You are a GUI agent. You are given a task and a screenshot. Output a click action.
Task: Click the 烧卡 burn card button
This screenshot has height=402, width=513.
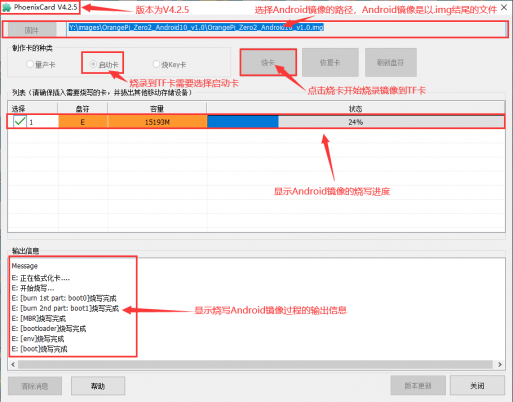pyautogui.click(x=268, y=62)
